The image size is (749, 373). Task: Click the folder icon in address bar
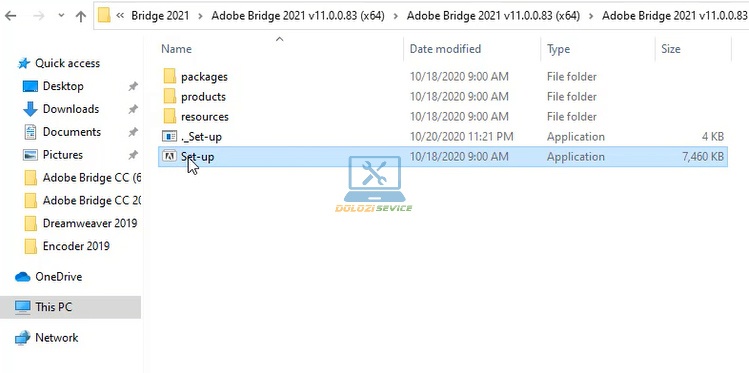coord(104,16)
